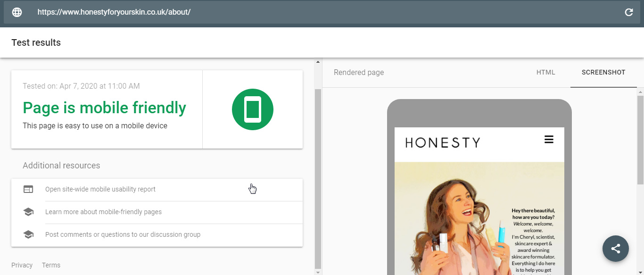Click the left panel scroll up arrow
This screenshot has height=275, width=644.
click(318, 62)
